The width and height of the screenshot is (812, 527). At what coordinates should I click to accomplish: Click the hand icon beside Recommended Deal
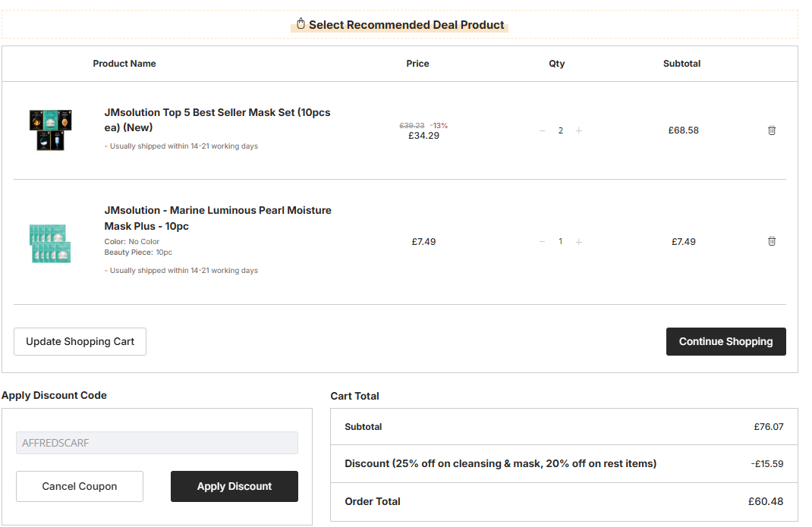(x=301, y=24)
